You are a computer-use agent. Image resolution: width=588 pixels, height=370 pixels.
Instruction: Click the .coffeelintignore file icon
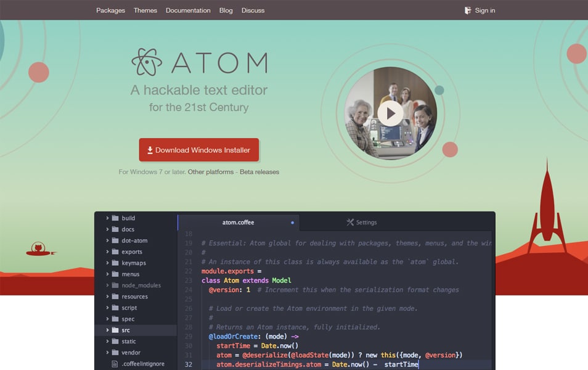pos(115,364)
